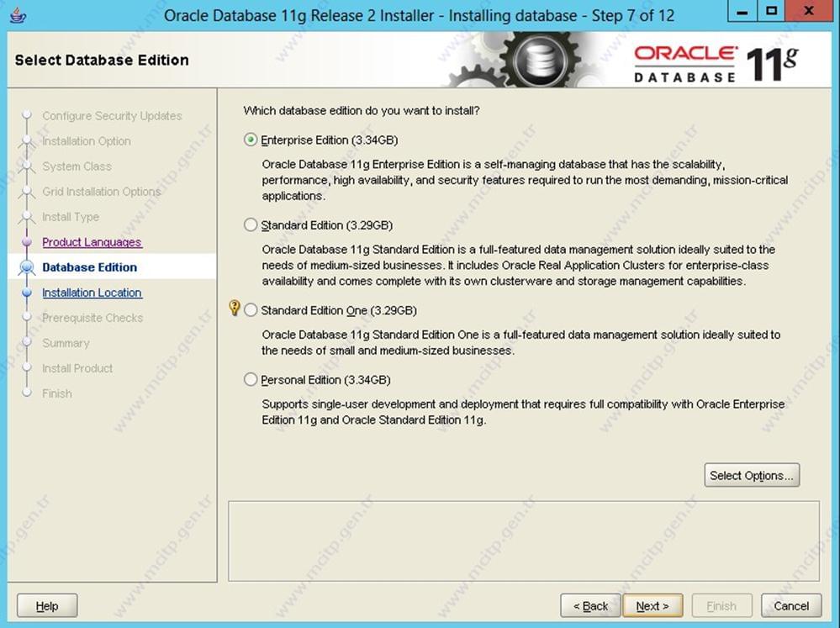Click the Install Product step label
Viewport: 840px width, 628px height.
(77, 368)
